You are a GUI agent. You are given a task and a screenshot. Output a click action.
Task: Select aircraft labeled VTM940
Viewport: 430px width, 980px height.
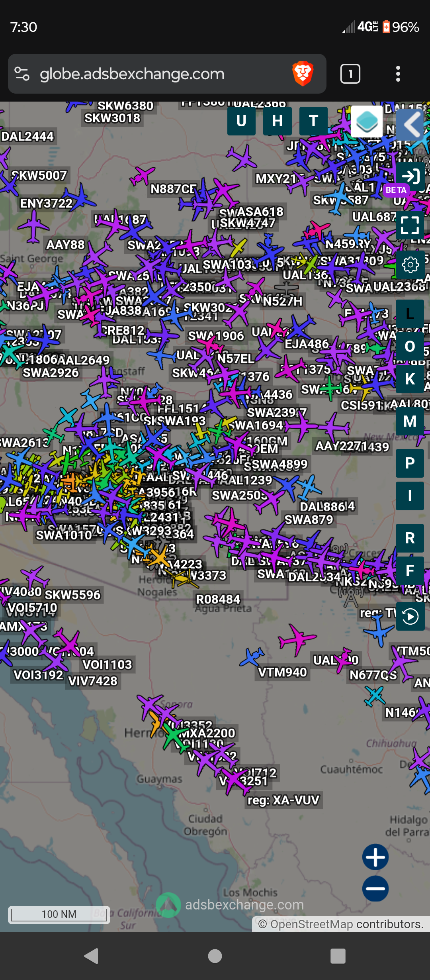coord(283,672)
